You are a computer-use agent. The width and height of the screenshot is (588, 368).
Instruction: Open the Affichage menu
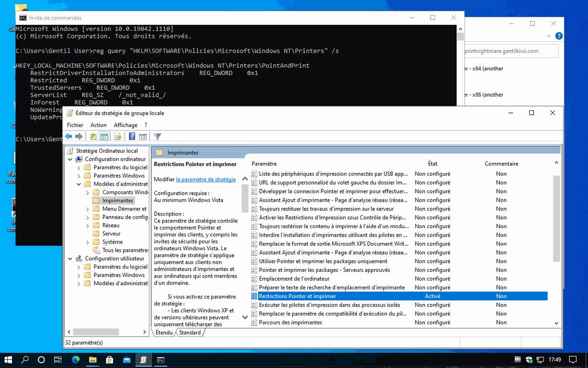(x=125, y=125)
